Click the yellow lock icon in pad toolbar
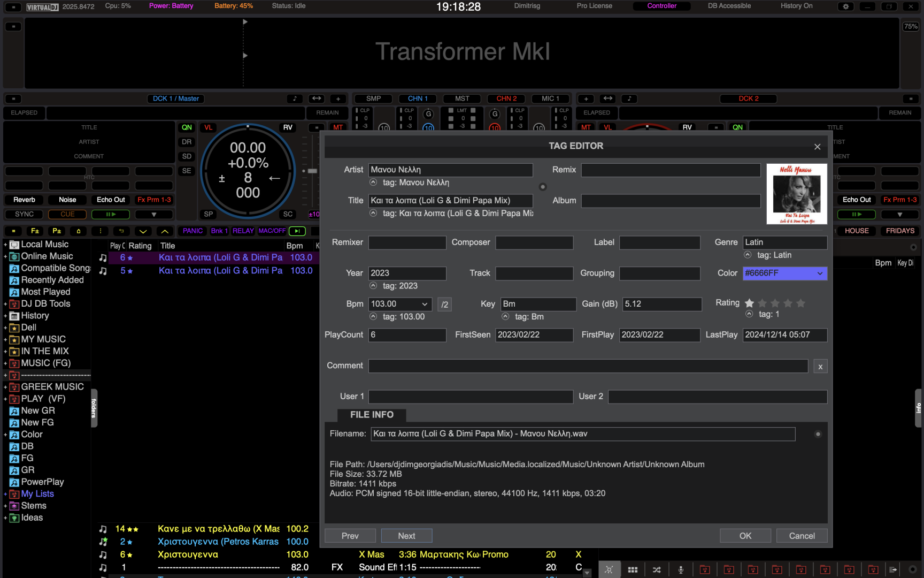The width and height of the screenshot is (924, 578). tap(79, 231)
